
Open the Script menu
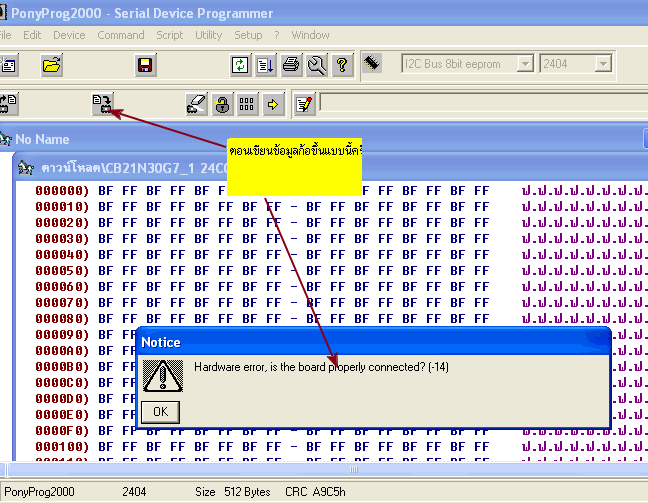169,35
